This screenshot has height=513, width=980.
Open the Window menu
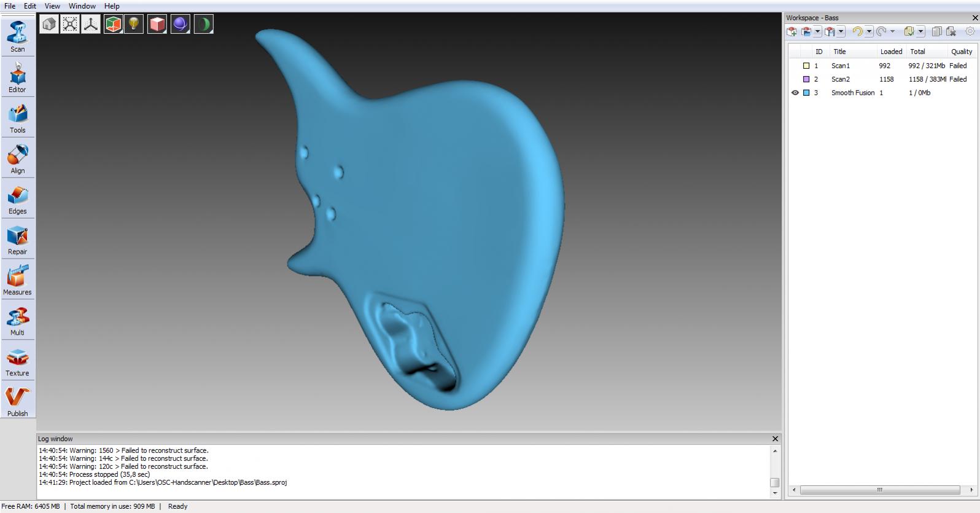coord(82,6)
